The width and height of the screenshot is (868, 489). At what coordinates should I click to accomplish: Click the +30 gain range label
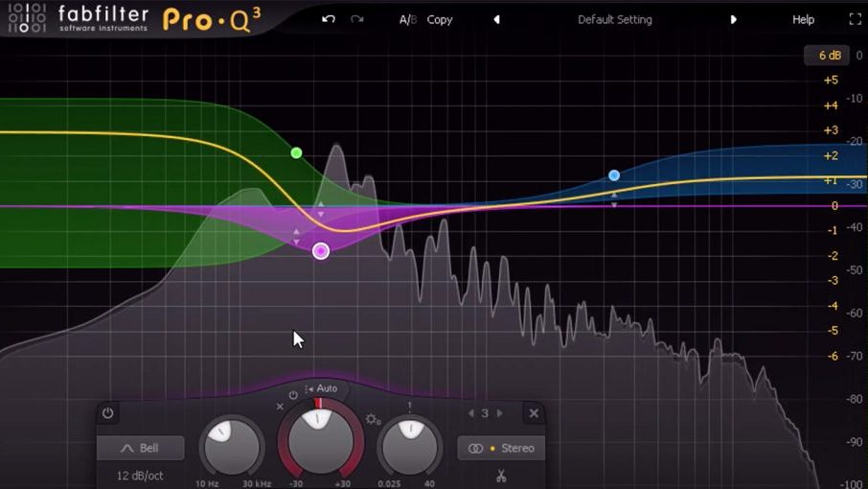click(343, 483)
